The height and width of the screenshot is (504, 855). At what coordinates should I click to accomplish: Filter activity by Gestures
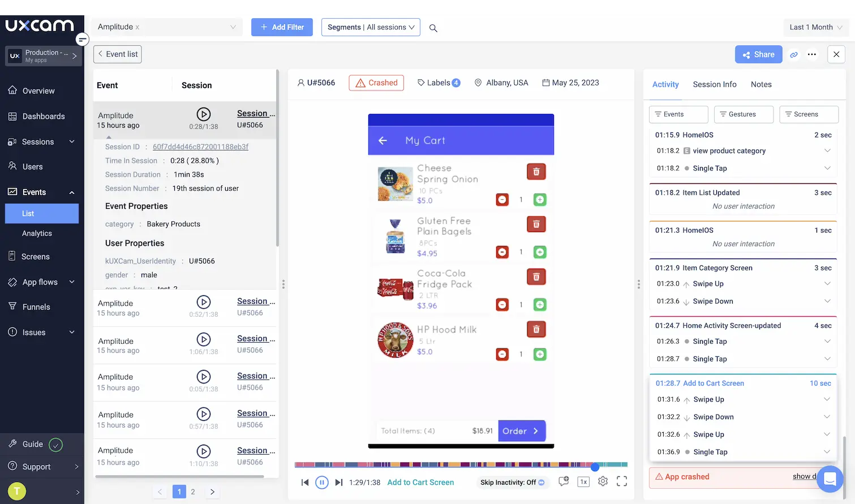[744, 114]
